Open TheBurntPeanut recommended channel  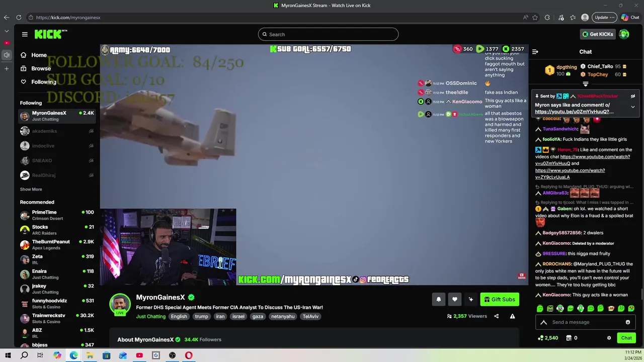57,245
